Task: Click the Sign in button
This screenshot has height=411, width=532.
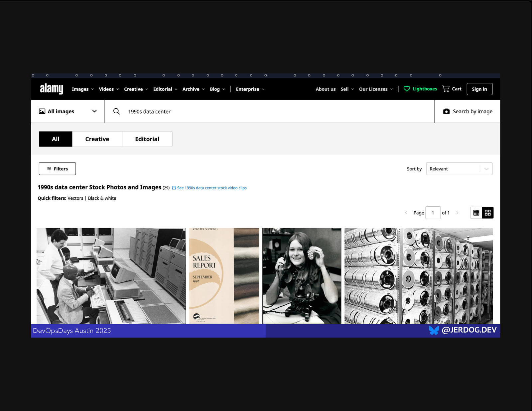Action: [479, 89]
